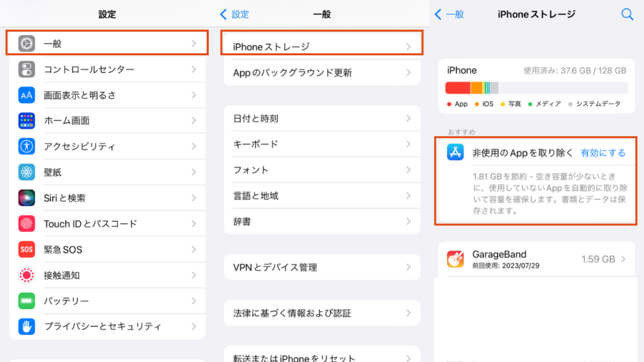Image resolution: width=644 pixels, height=362 pixels.
Task: Tap the green メディア legend dot
Action: (x=530, y=104)
